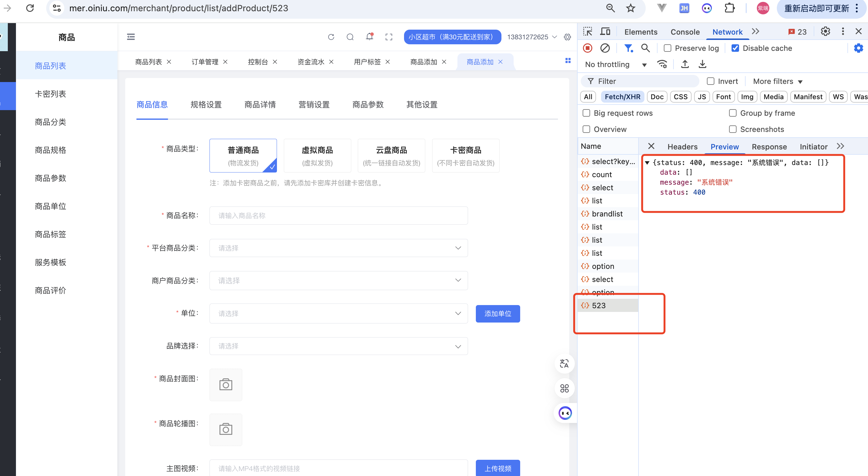
Task: Open 商品分类 in the left sidebar
Action: [51, 122]
